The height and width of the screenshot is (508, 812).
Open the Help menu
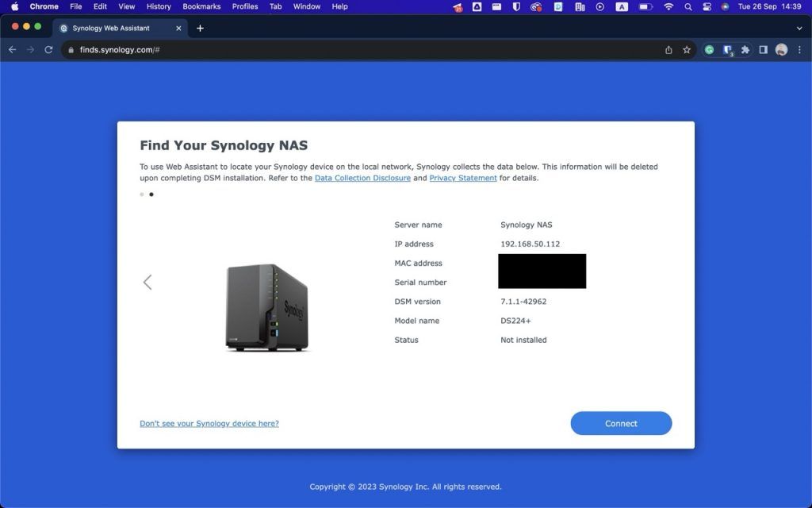point(339,6)
